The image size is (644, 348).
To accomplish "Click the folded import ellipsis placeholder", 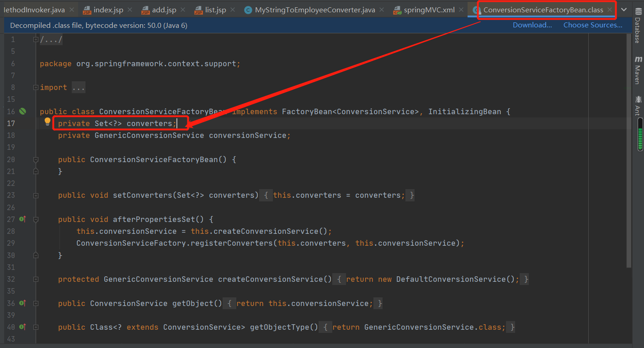I will click(x=78, y=87).
